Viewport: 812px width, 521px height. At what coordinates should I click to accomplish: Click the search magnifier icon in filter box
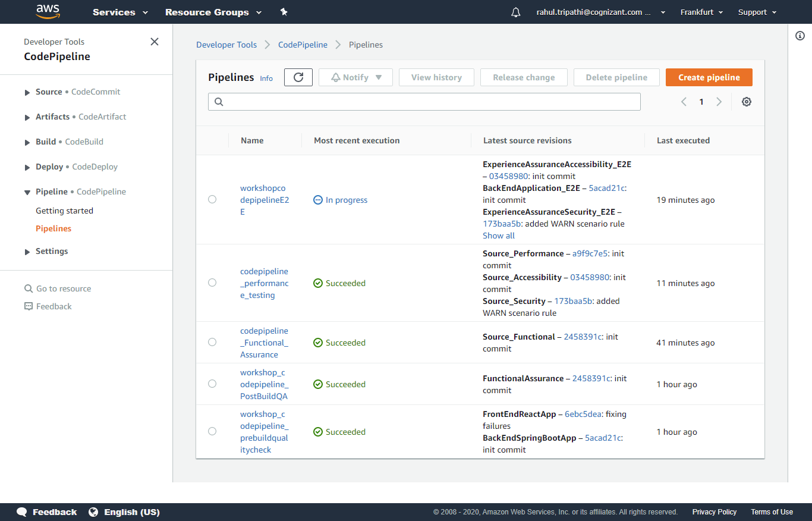(x=219, y=102)
